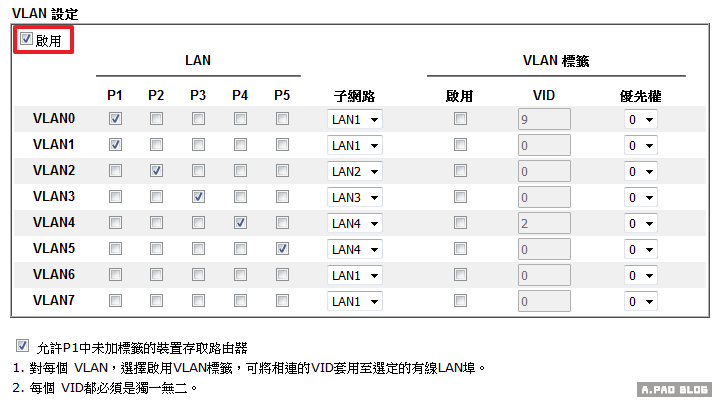
Task: Enable VLAN tag for VLAN4
Action: tap(460, 223)
